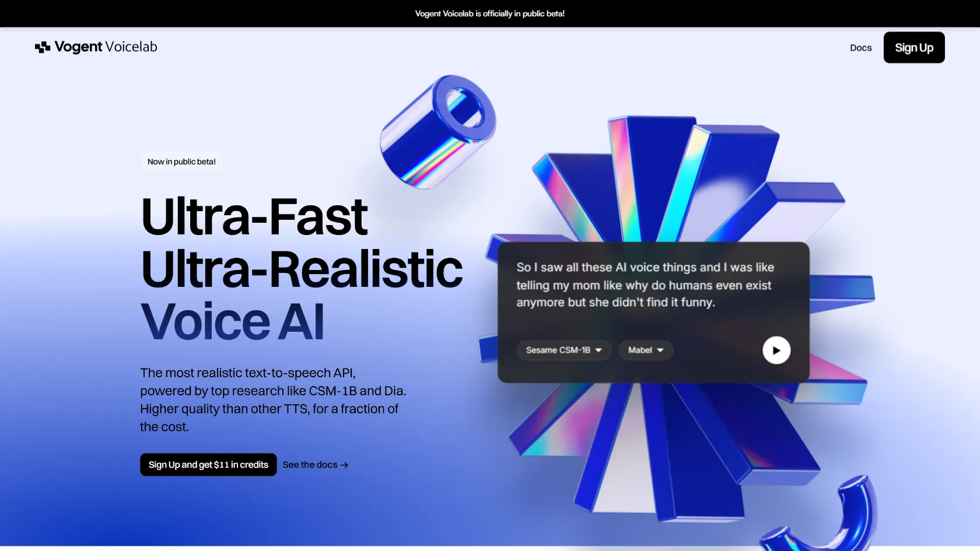Open the Mabel voice dropdown
The width and height of the screenshot is (980, 551).
point(646,350)
